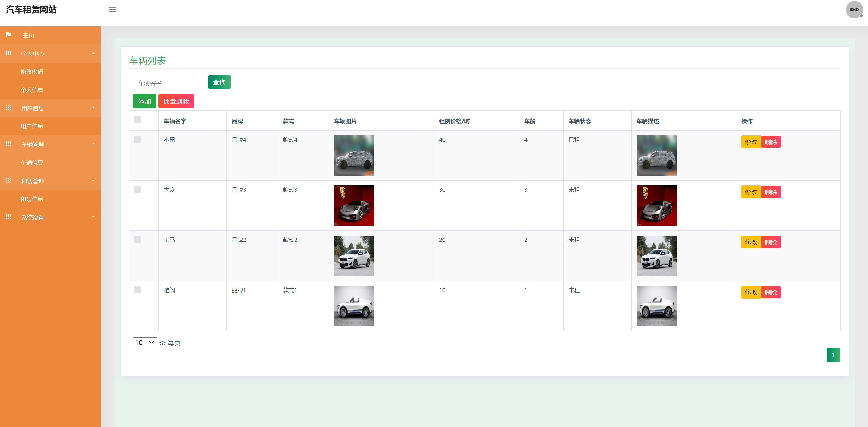
Task: Check the row checkbox for 宝马
Action: click(138, 239)
